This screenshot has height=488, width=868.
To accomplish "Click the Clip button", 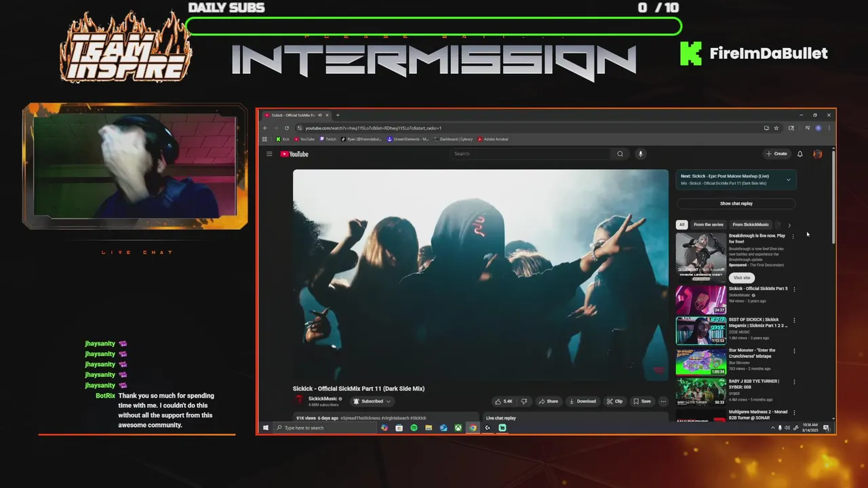I will point(614,401).
